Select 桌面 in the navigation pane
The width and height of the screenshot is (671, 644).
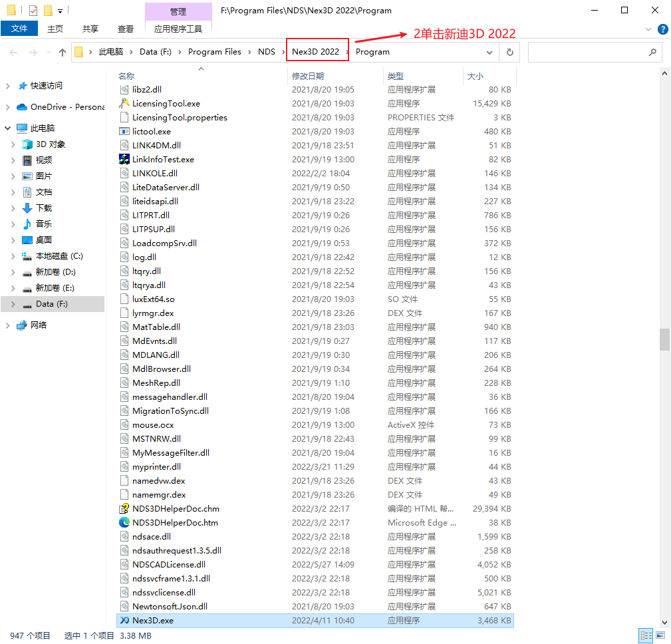pyautogui.click(x=44, y=240)
